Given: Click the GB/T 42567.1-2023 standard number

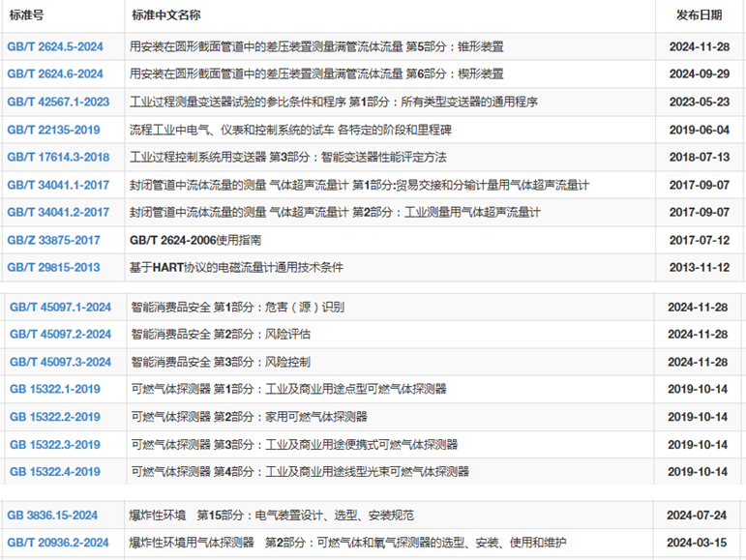Looking at the screenshot, I should (58, 103).
